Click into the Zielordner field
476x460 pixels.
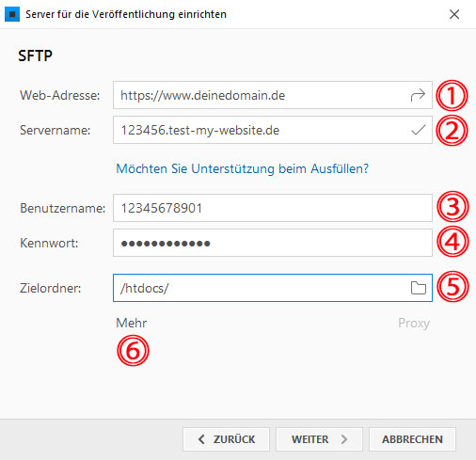[273, 288]
